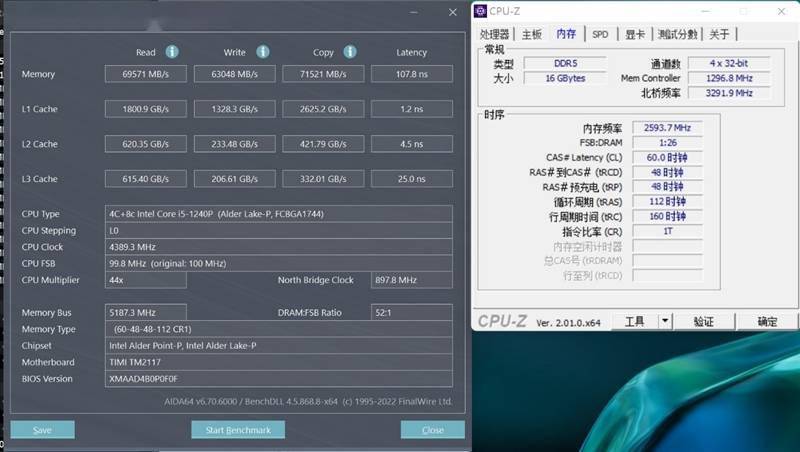Viewport: 800px width, 452px height.
Task: Click the Memory Latency value 107.8 ns
Action: pyautogui.click(x=412, y=74)
